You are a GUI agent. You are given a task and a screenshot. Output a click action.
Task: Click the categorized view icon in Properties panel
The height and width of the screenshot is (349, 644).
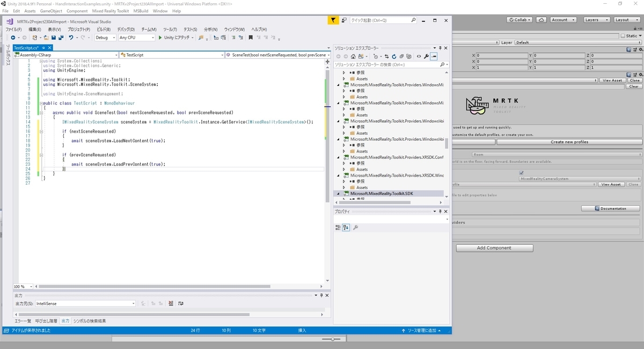[338, 227]
